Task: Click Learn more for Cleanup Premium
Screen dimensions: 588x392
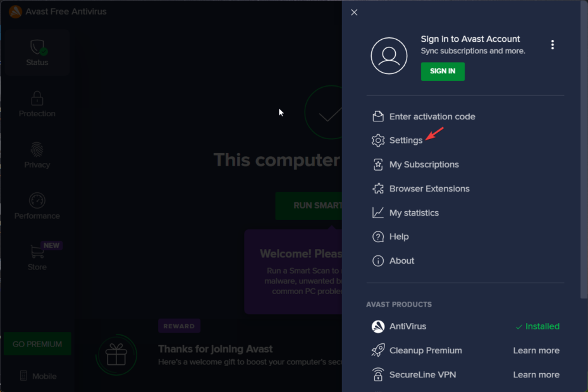Action: click(x=536, y=350)
